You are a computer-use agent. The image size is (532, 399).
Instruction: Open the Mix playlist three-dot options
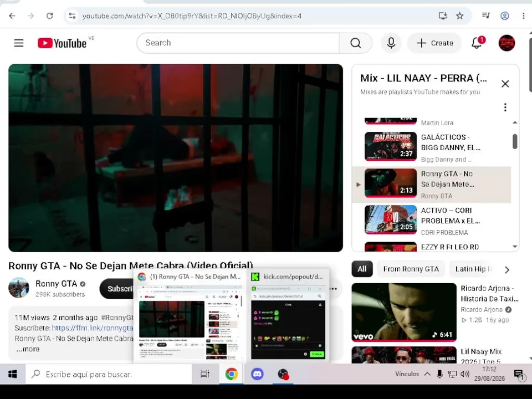pos(505,107)
